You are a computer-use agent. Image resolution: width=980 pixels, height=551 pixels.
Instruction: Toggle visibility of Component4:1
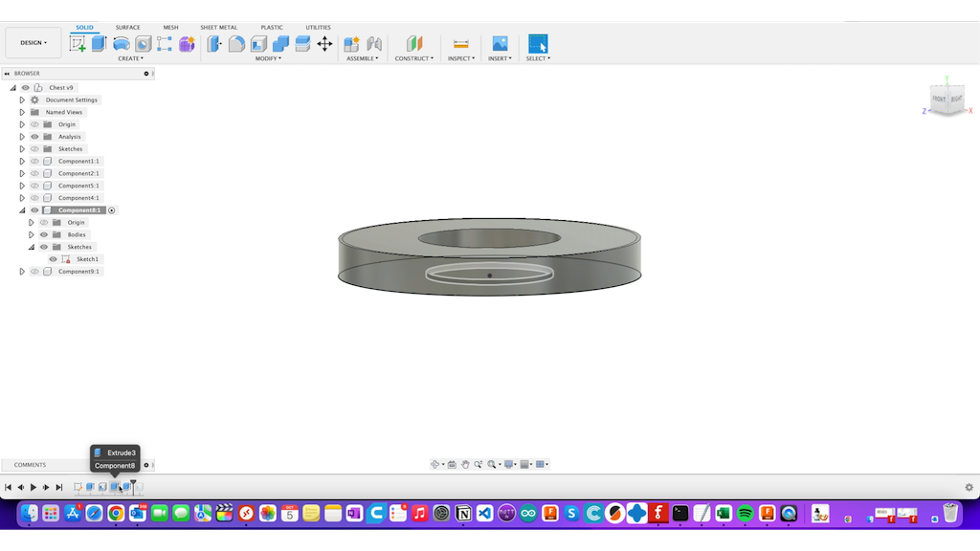pyautogui.click(x=35, y=198)
